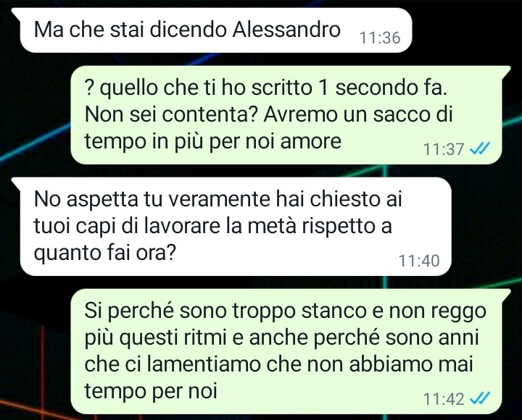Click the 11:40 timestamp
Viewport: 522px width, 420px height.
419,261
